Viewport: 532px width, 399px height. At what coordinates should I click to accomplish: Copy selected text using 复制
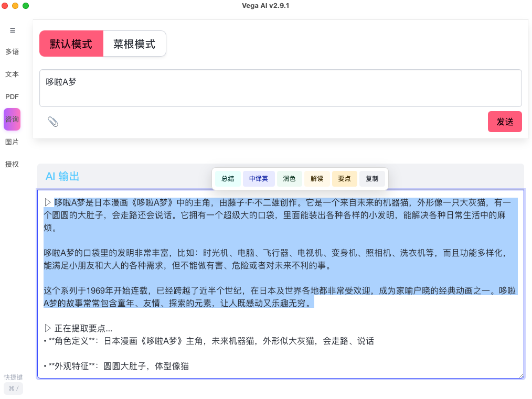coord(371,178)
